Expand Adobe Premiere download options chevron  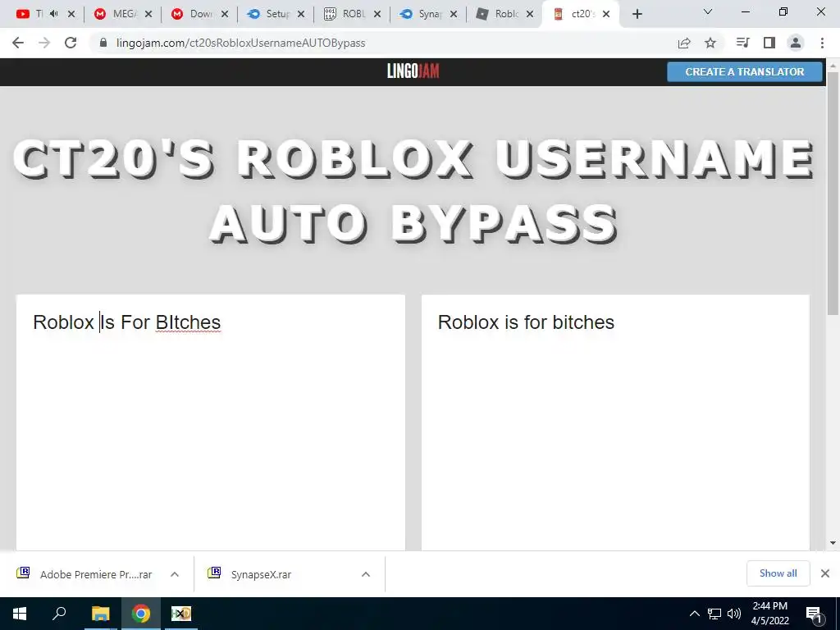coord(175,574)
